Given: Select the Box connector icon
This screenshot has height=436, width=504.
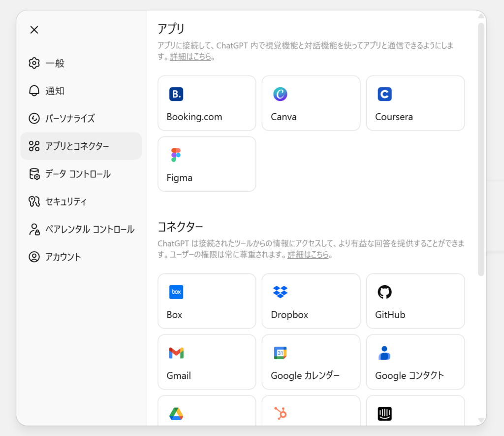Looking at the screenshot, I should click(x=176, y=292).
